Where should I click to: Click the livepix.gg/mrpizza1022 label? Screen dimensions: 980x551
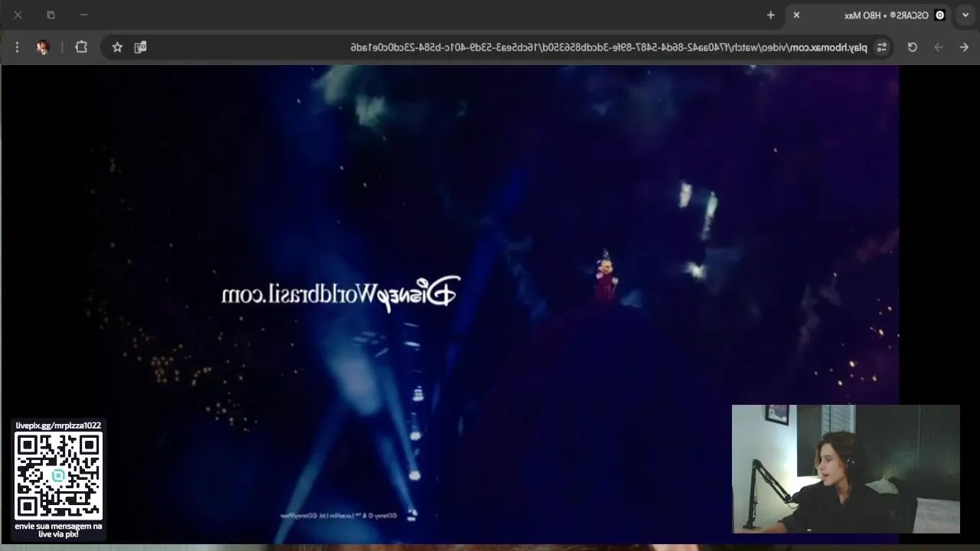pos(58,425)
